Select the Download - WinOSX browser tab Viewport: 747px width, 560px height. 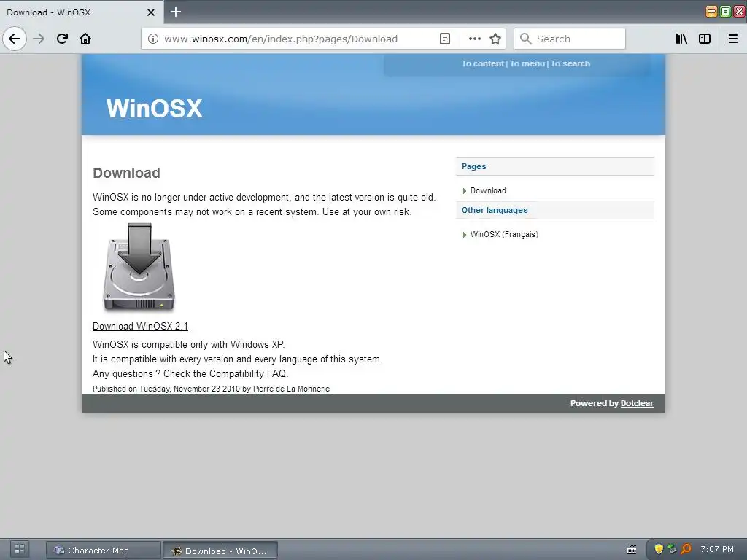pos(81,12)
